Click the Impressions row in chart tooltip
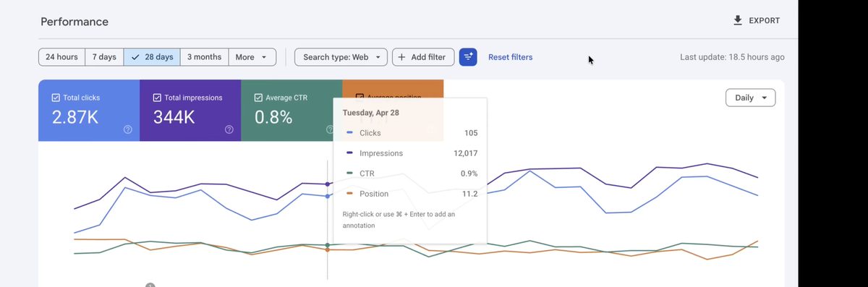Screen dimensions: 868x287 pyautogui.click(x=409, y=153)
